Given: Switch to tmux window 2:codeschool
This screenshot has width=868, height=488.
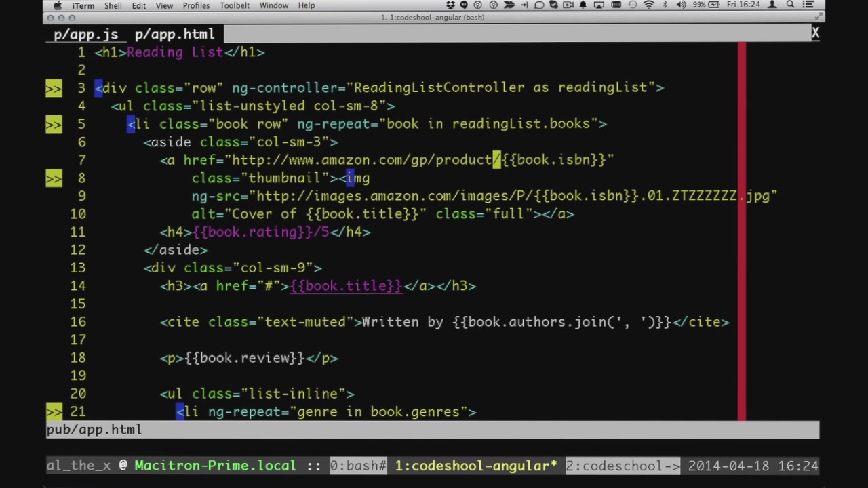Looking at the screenshot, I should pos(623,466).
